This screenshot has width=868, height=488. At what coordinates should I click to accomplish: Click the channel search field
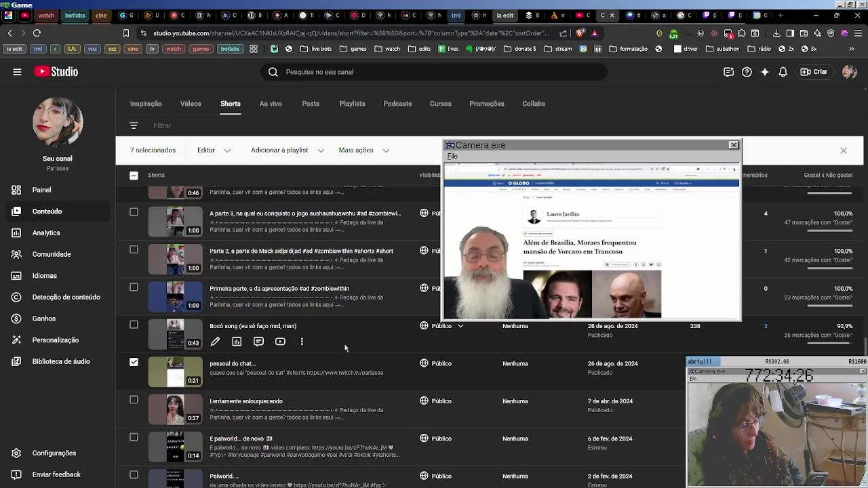[x=434, y=72]
